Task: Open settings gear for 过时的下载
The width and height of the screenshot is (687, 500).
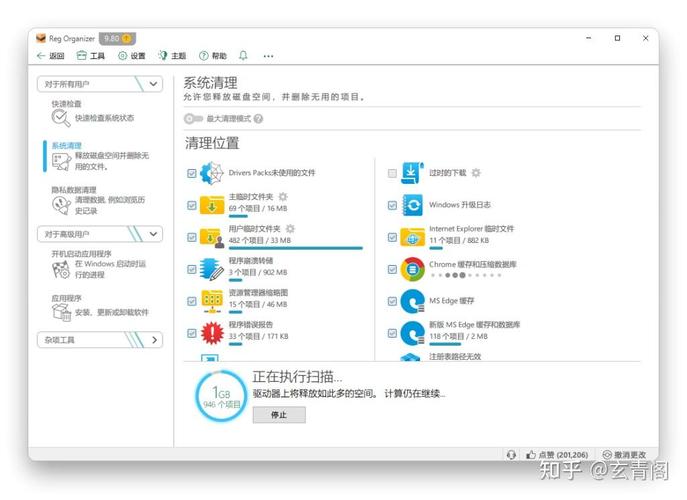Action: click(x=476, y=173)
